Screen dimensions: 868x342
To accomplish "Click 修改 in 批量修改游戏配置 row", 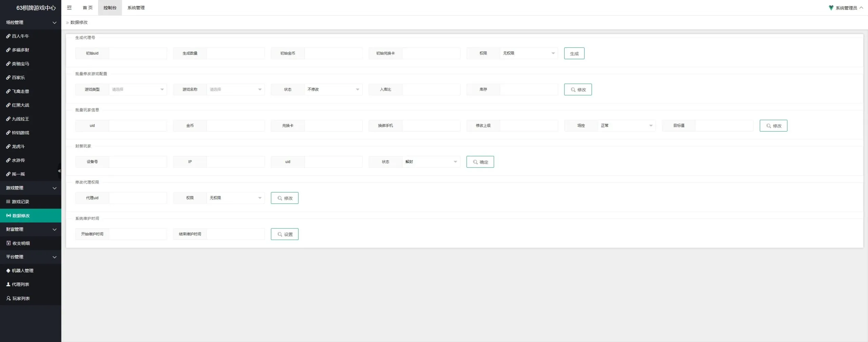I will (578, 89).
